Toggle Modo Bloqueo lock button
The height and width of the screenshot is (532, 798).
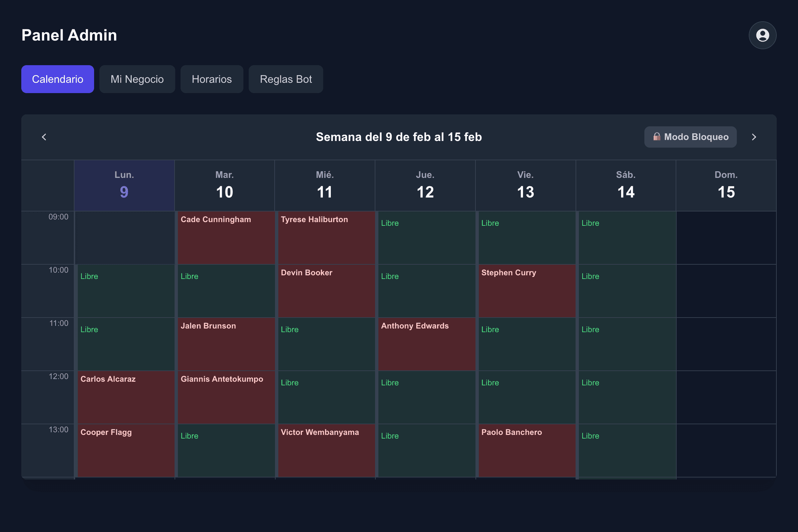tap(690, 137)
